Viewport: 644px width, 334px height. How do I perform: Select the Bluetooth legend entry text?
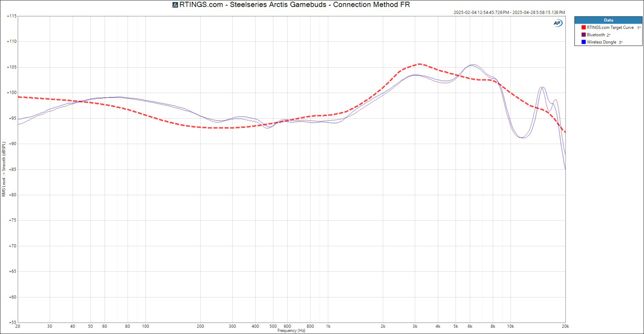pyautogui.click(x=596, y=35)
